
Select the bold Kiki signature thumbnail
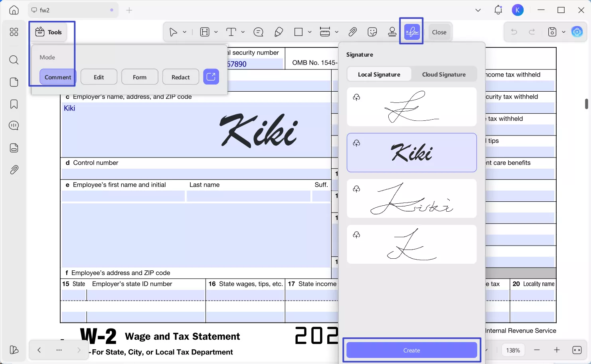pos(412,153)
